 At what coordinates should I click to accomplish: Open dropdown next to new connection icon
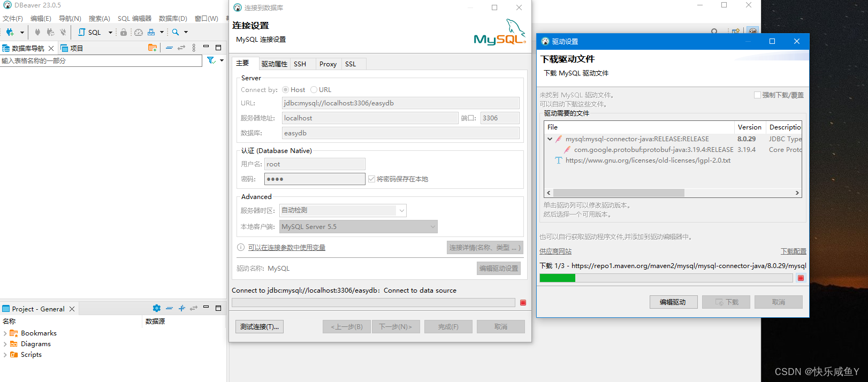[22, 33]
